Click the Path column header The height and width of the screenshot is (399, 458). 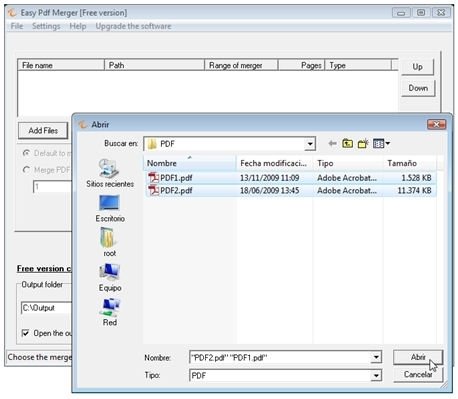154,65
